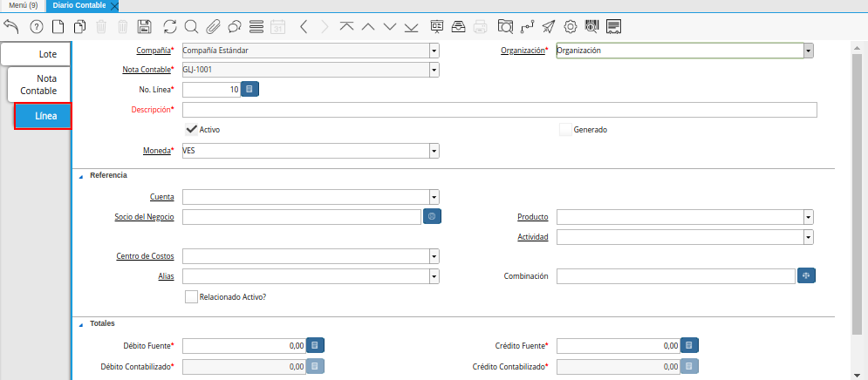Uncheck the Activo checkbox
Screen dimensions: 868x380
click(x=192, y=129)
